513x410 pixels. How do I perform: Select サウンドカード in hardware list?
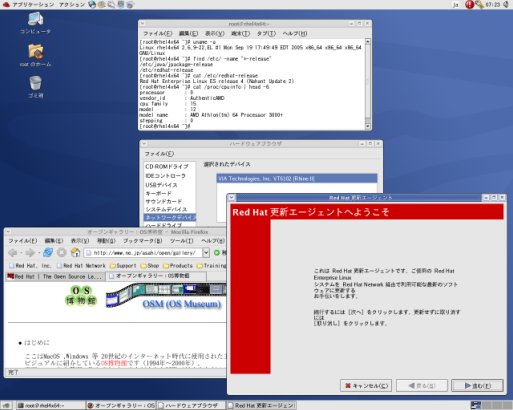coord(163,201)
